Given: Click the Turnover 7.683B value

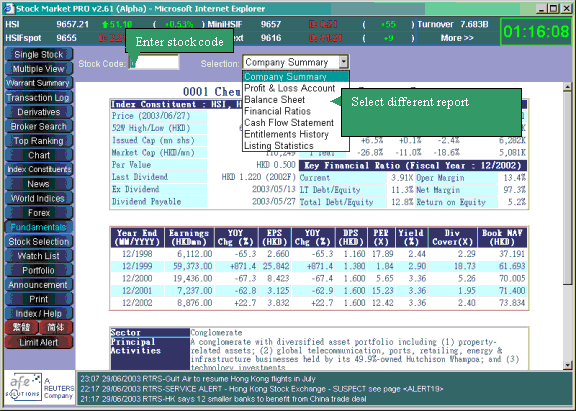Looking at the screenshot, I should (474, 24).
